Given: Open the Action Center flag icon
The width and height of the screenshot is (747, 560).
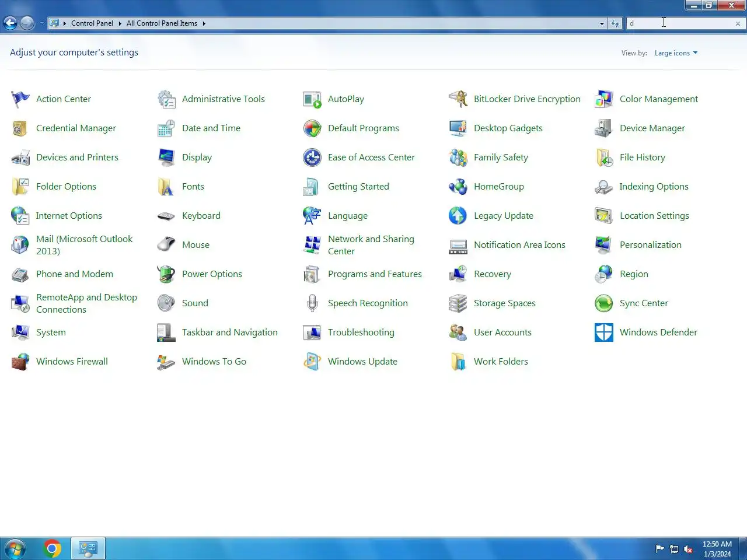Looking at the screenshot, I should (20, 99).
